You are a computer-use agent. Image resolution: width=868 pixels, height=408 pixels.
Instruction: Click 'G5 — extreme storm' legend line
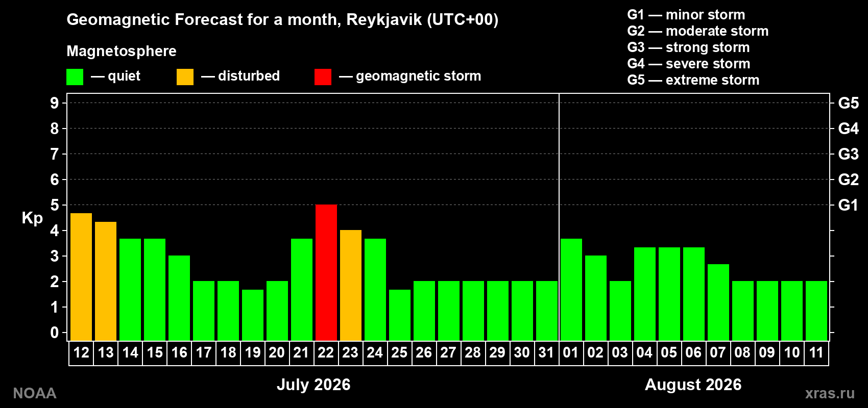point(693,80)
